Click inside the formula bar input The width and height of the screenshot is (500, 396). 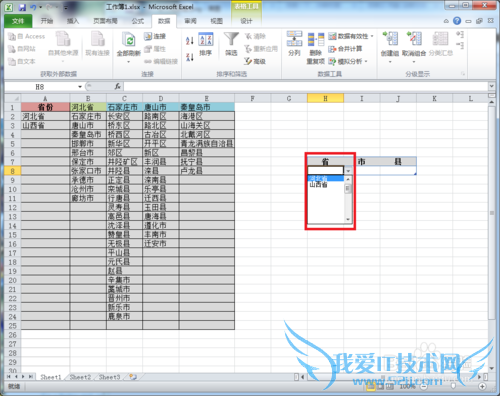pos(306,87)
